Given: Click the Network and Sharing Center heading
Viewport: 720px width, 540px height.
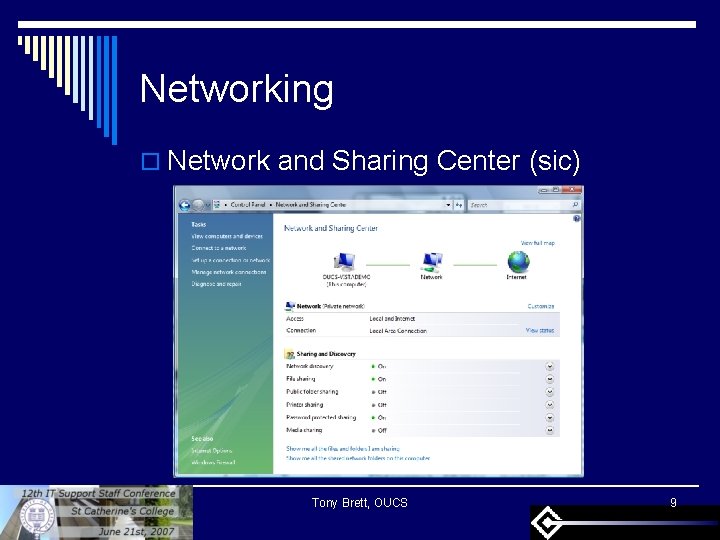Looking at the screenshot, I should [331, 228].
